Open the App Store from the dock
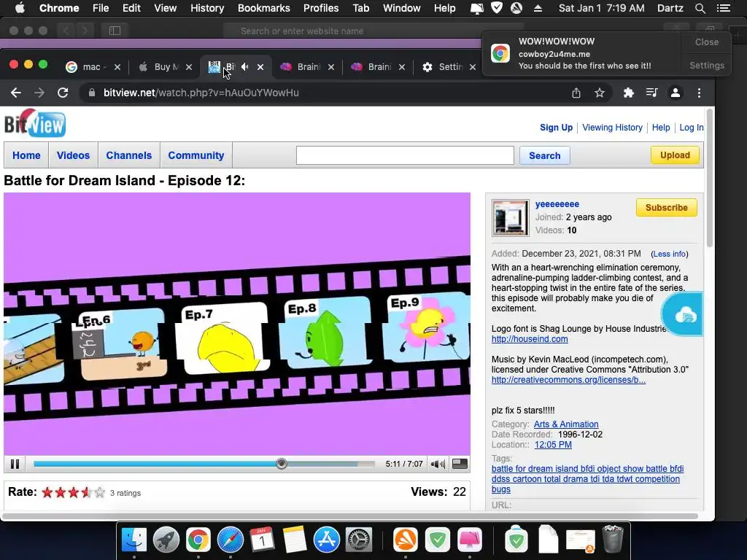 326,540
